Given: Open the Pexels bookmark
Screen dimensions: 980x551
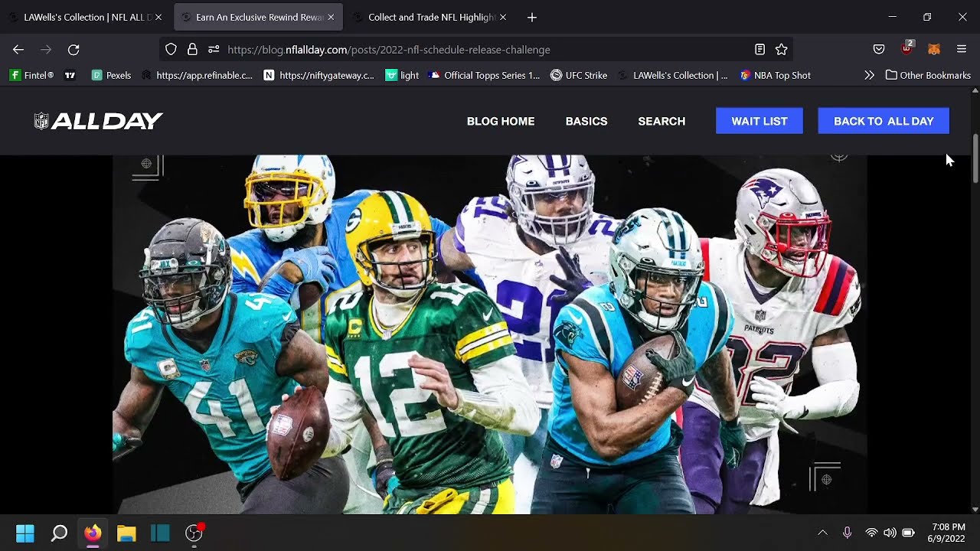Looking at the screenshot, I should (112, 75).
